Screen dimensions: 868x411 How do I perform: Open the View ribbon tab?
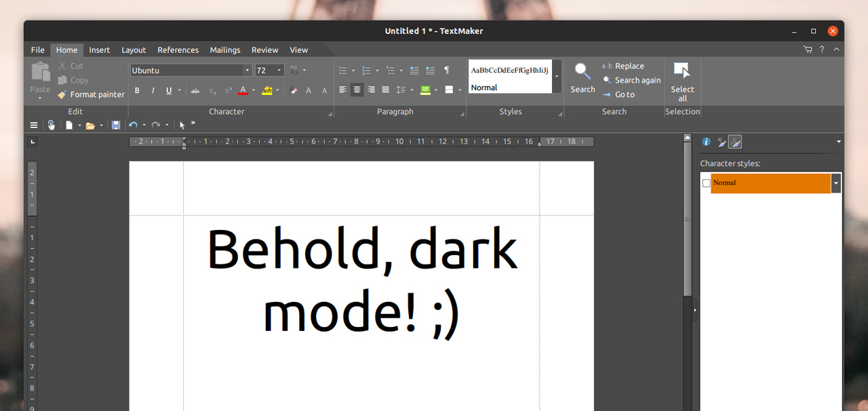[x=299, y=50]
